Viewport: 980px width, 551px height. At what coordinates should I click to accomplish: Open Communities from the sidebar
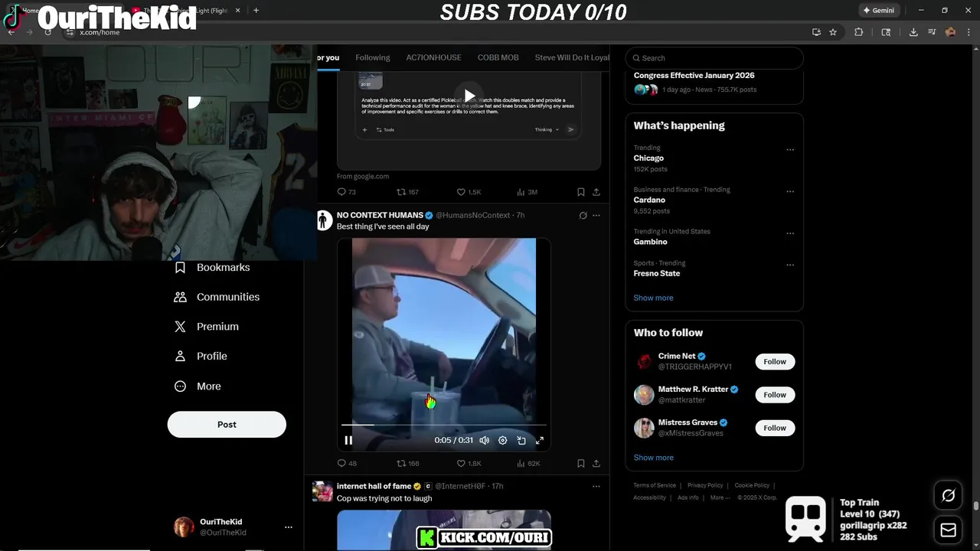pos(217,297)
